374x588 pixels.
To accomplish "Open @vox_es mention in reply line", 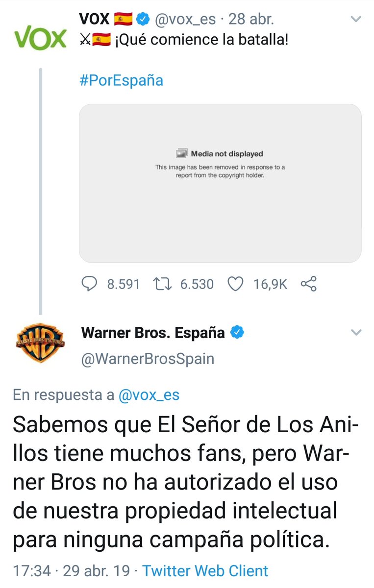I will [x=149, y=395].
